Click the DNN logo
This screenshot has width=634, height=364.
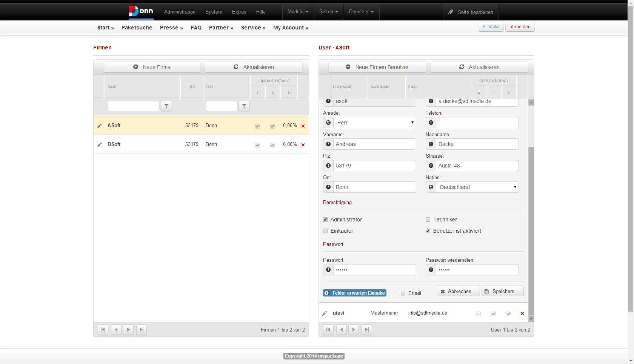click(x=141, y=11)
